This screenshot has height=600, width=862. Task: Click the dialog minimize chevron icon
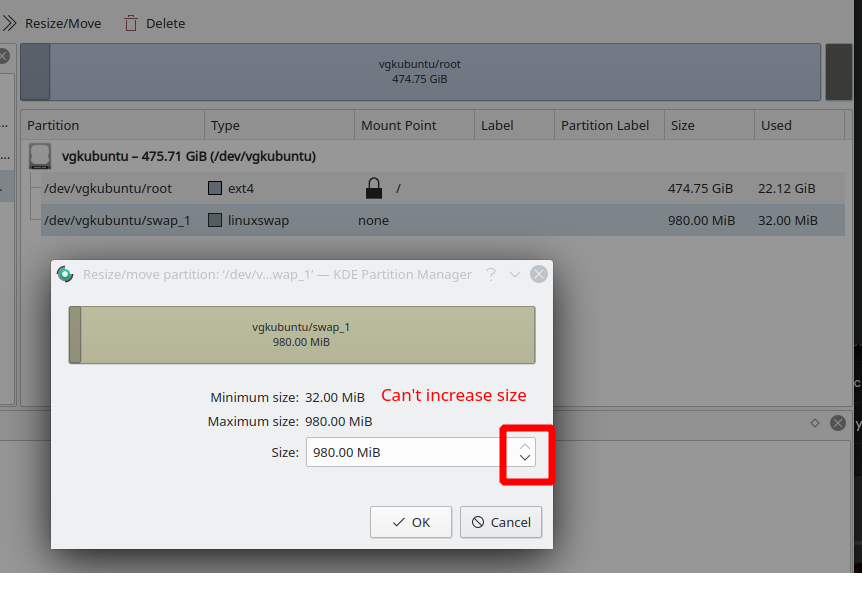click(515, 274)
